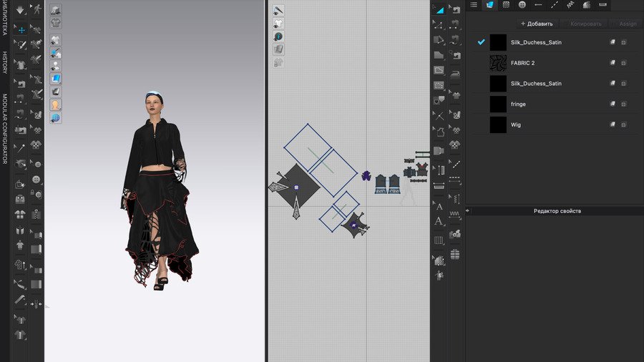The image size is (644, 362).
Task: Select the larger A annotation tool
Action: click(x=439, y=221)
